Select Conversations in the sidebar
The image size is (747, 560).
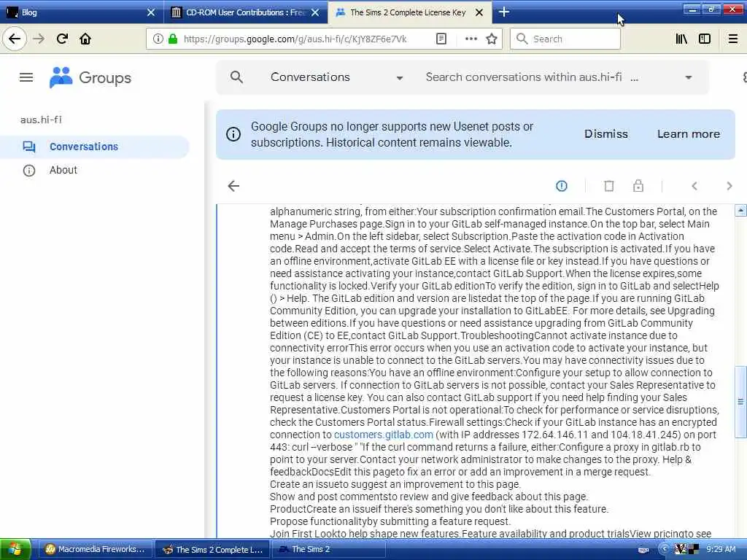[x=95, y=147]
